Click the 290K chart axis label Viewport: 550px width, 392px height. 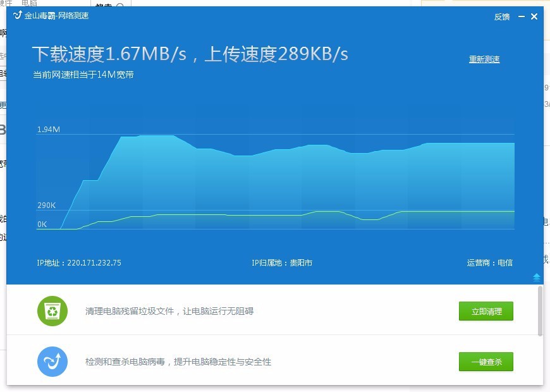[x=46, y=205]
